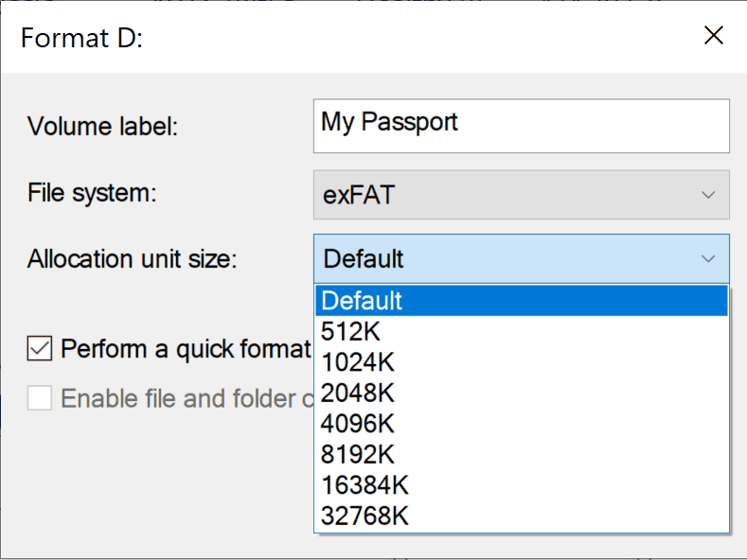Image resolution: width=747 pixels, height=560 pixels.
Task: Choose 1024K allocation unit size
Action: pyautogui.click(x=521, y=362)
